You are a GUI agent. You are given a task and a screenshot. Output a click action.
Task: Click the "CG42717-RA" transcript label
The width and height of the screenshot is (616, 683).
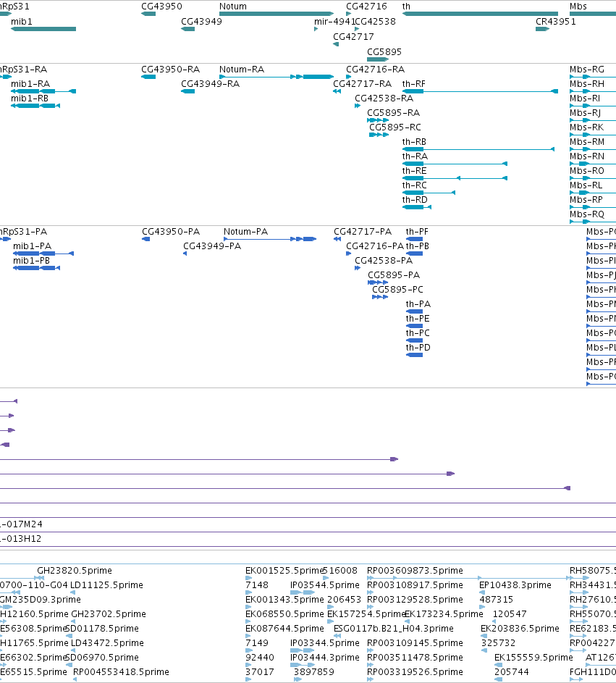[x=362, y=83]
